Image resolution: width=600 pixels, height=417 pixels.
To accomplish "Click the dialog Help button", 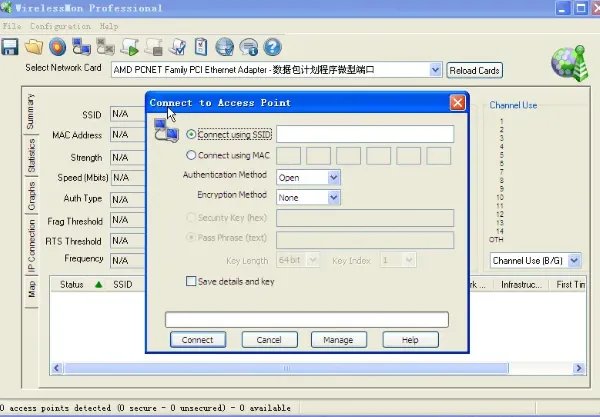I will pos(410,340).
